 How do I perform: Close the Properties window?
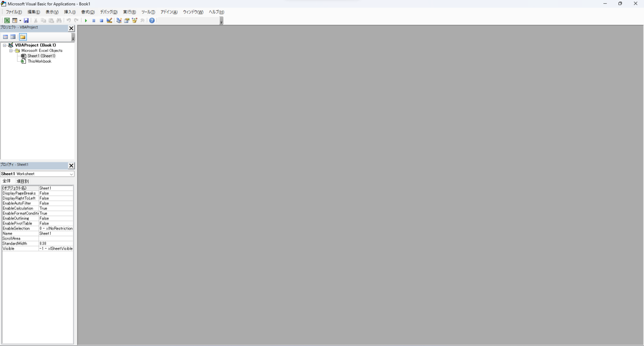[71, 165]
